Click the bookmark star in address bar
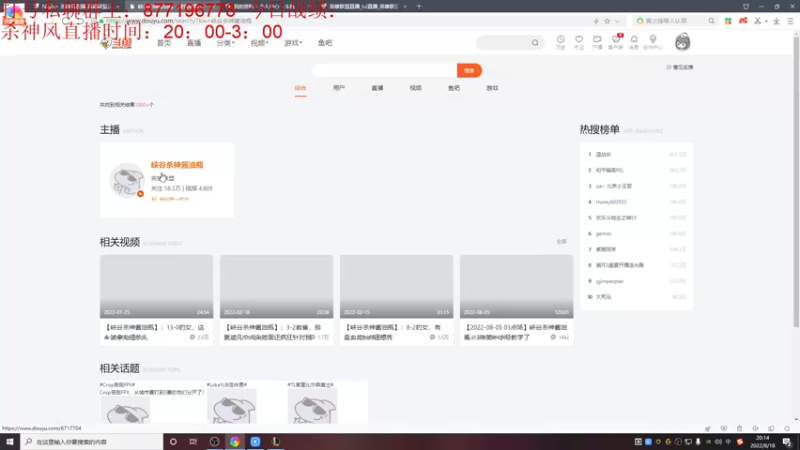The width and height of the screenshot is (800, 450). coord(607,21)
